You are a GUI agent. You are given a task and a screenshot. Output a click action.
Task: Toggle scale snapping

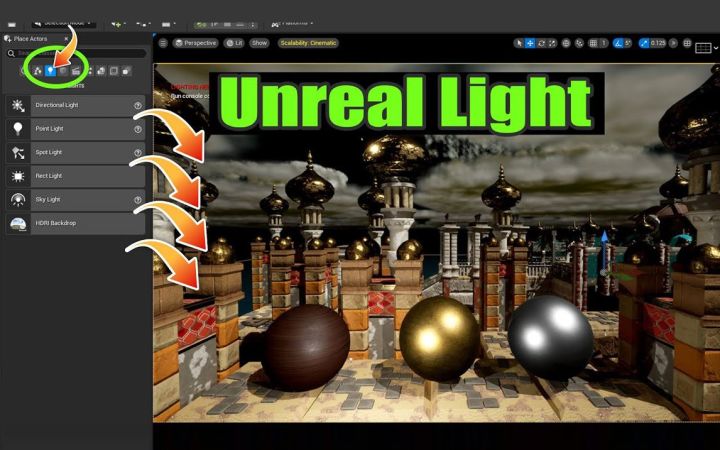(x=644, y=43)
